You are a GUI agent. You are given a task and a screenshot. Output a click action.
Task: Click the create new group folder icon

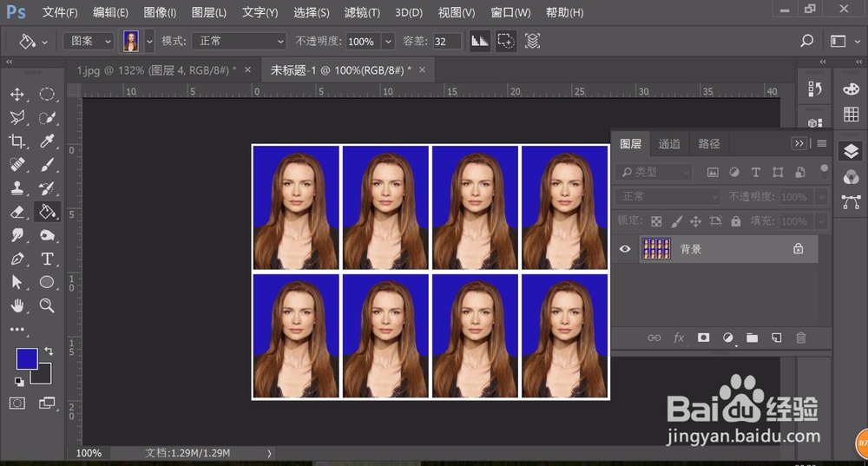[752, 338]
